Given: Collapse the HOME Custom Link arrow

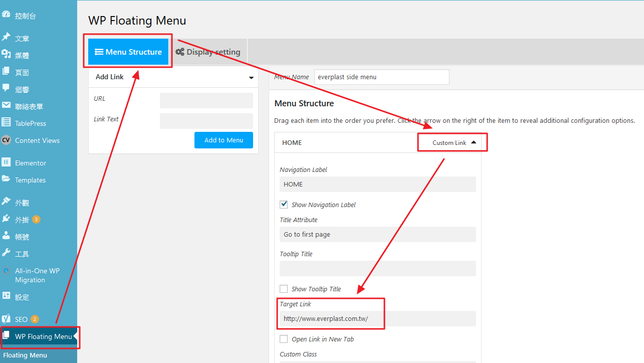Looking at the screenshot, I should pos(474,142).
